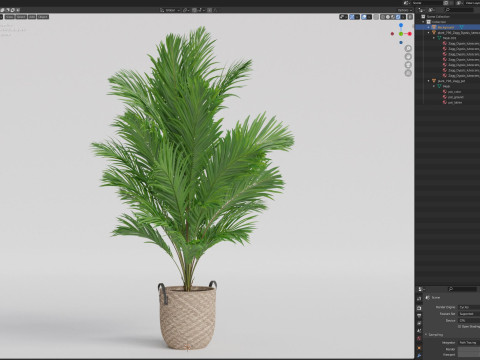Open the properties editor type menu

coord(421,289)
